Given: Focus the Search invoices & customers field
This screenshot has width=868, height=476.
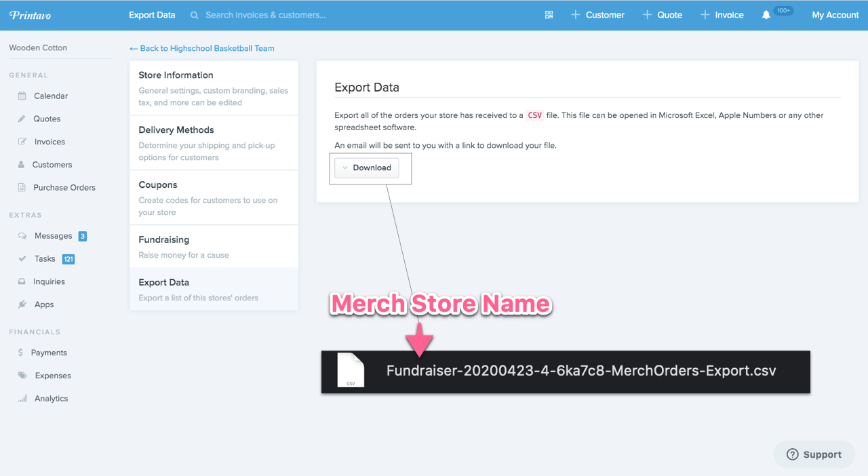Looking at the screenshot, I should tap(266, 15).
